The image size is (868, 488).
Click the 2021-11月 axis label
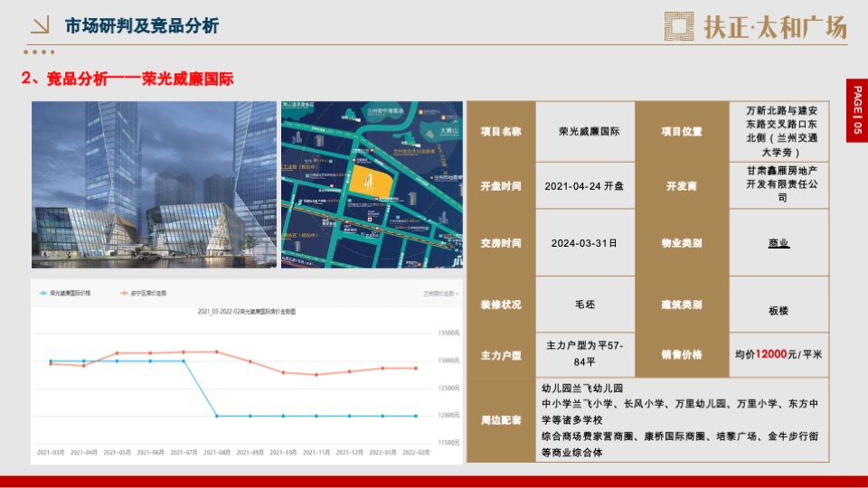[316, 452]
